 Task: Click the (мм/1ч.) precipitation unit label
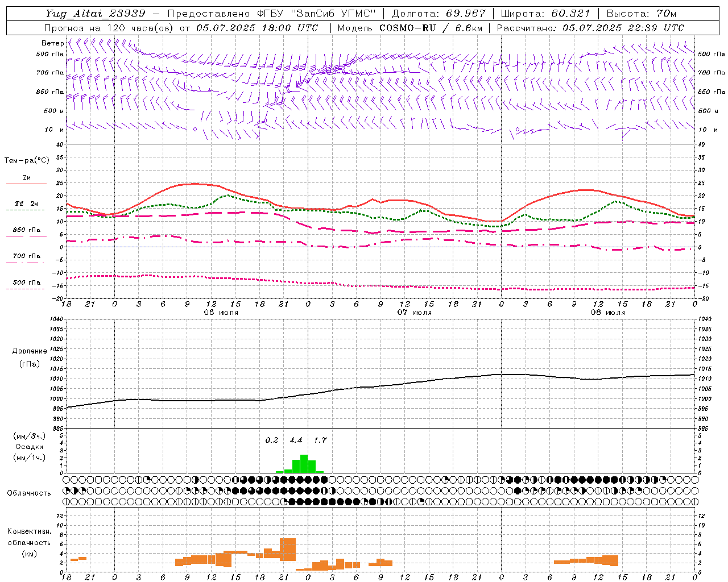point(30,457)
